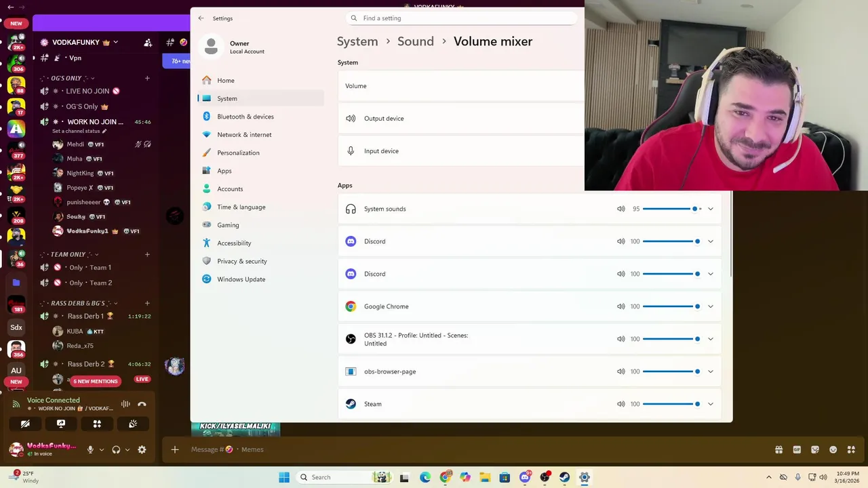Expand OBS mixer entry chevron

point(710,339)
